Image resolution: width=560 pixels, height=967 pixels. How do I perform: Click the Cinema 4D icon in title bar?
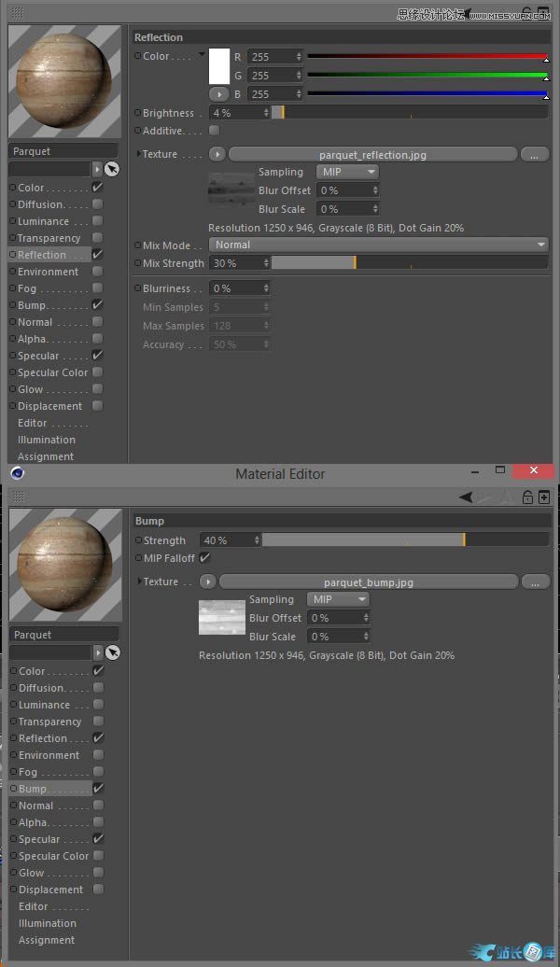[x=17, y=473]
